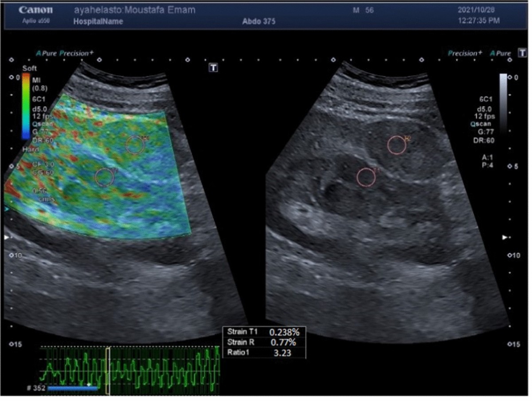This screenshot has width=532, height=401.
Task: Click the 0.56 cm/s velocity label
Action: 43,195
